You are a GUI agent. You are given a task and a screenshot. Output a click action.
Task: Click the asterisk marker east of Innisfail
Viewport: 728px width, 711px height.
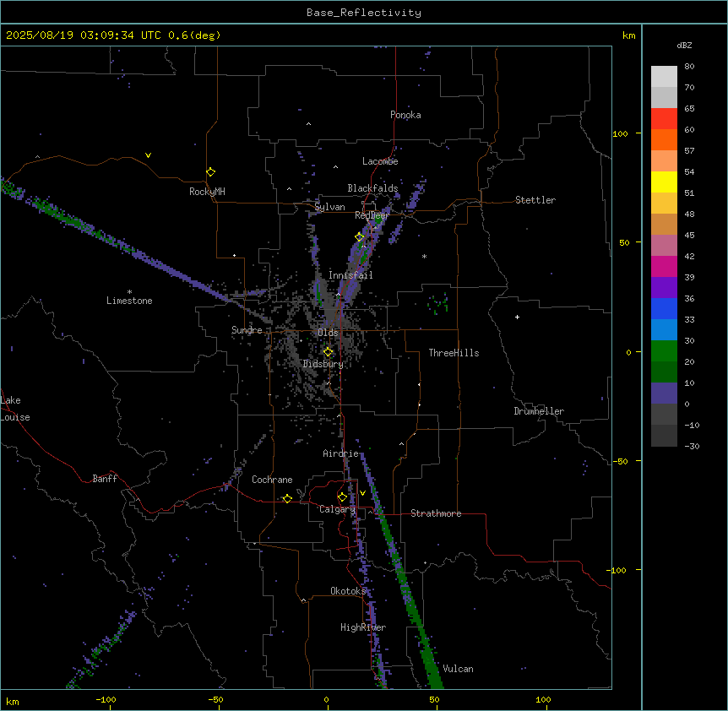click(424, 256)
